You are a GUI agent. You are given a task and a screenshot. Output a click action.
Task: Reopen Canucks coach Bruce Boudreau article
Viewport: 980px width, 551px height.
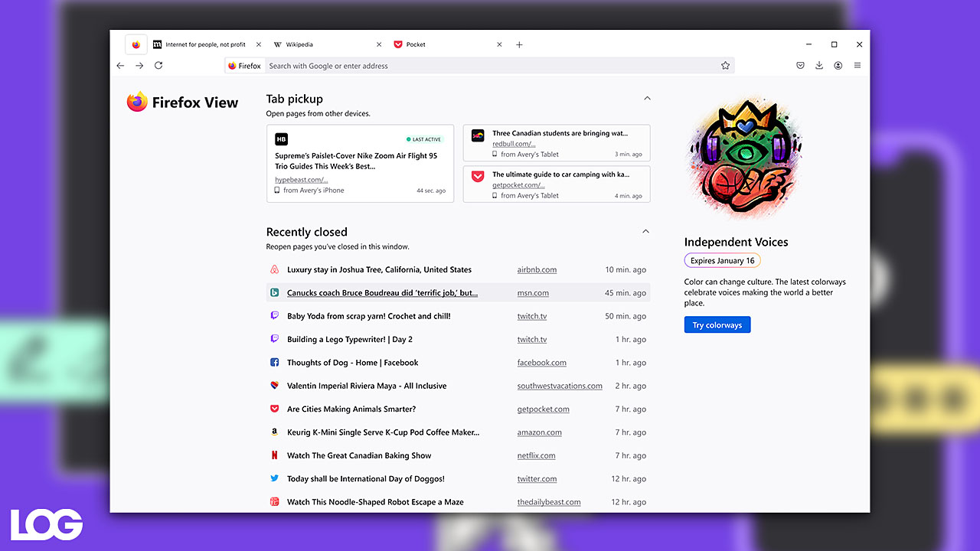(382, 293)
